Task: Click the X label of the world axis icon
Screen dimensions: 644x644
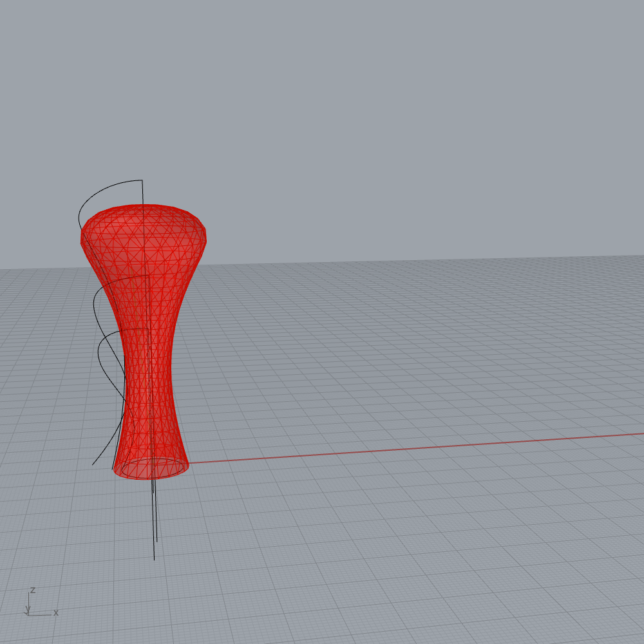Action: (56, 612)
